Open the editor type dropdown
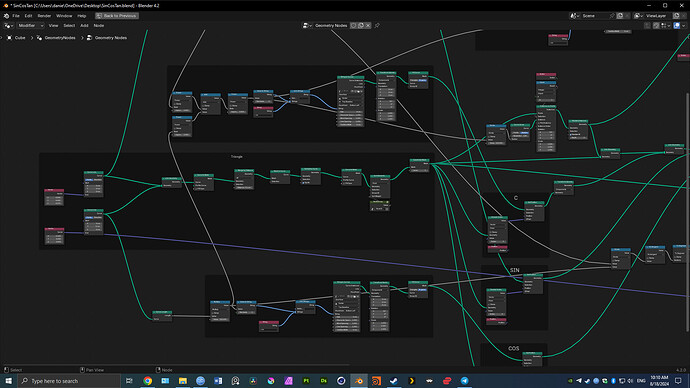The height and width of the screenshot is (388, 690). (x=8, y=26)
